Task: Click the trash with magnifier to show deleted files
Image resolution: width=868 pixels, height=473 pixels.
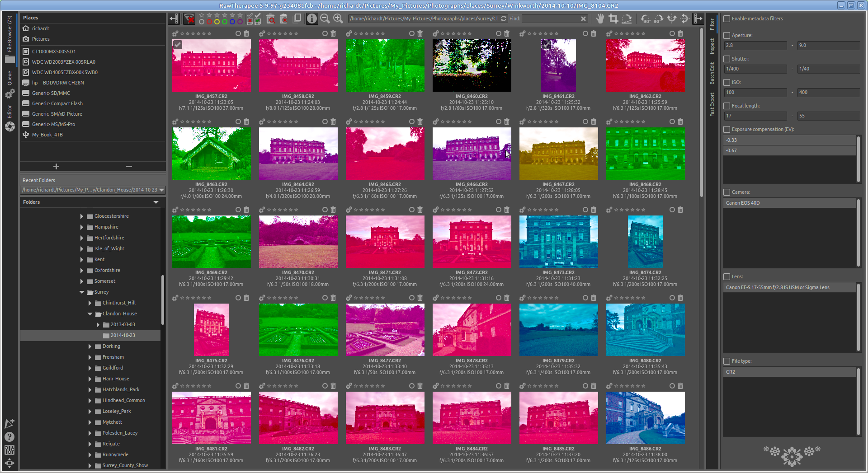Action: [x=270, y=19]
